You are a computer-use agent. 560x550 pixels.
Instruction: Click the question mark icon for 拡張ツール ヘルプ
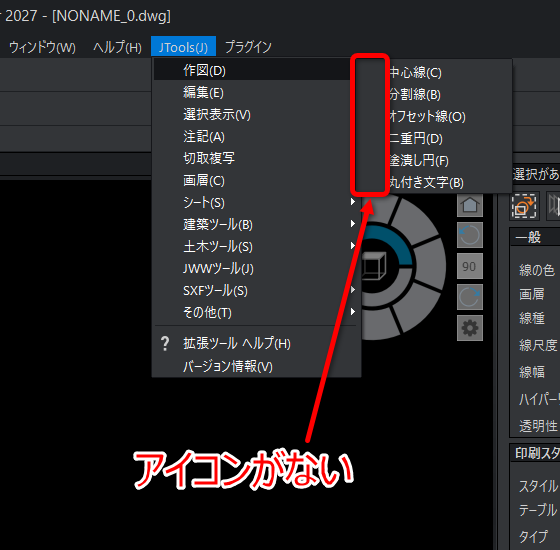165,344
